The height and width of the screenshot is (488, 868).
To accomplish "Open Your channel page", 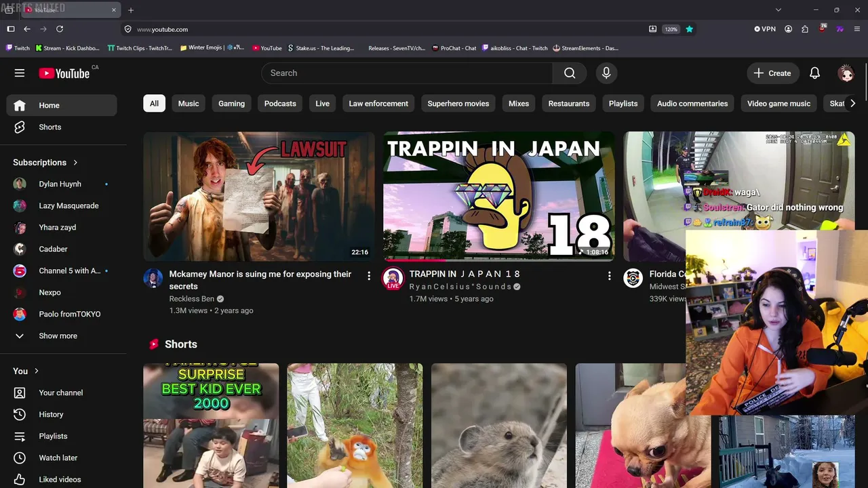I will 62,392.
